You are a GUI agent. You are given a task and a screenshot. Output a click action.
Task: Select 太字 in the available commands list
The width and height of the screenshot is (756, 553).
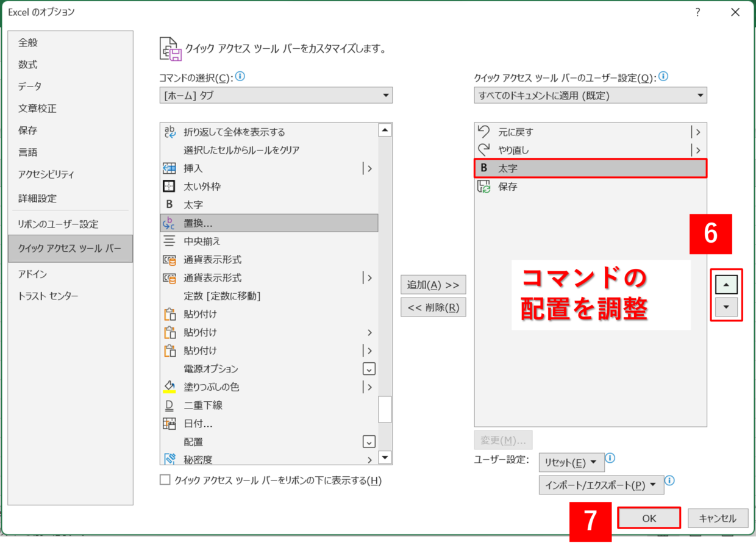(x=269, y=205)
